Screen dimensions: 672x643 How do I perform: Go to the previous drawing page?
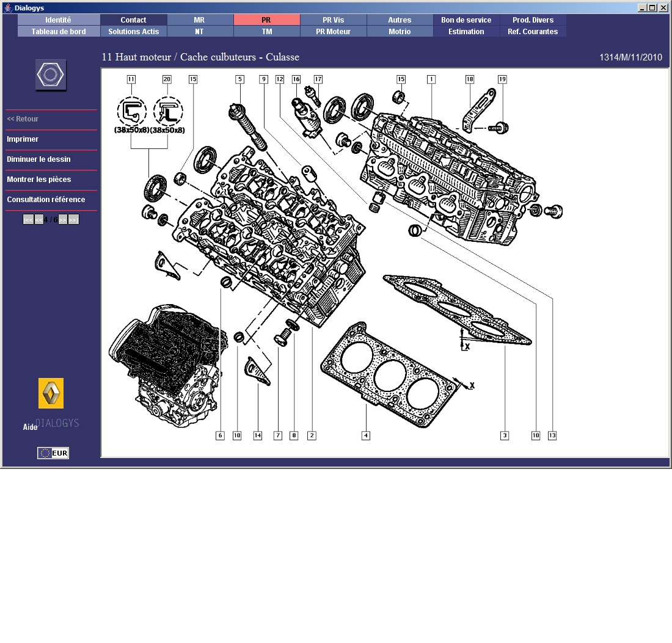tap(38, 220)
